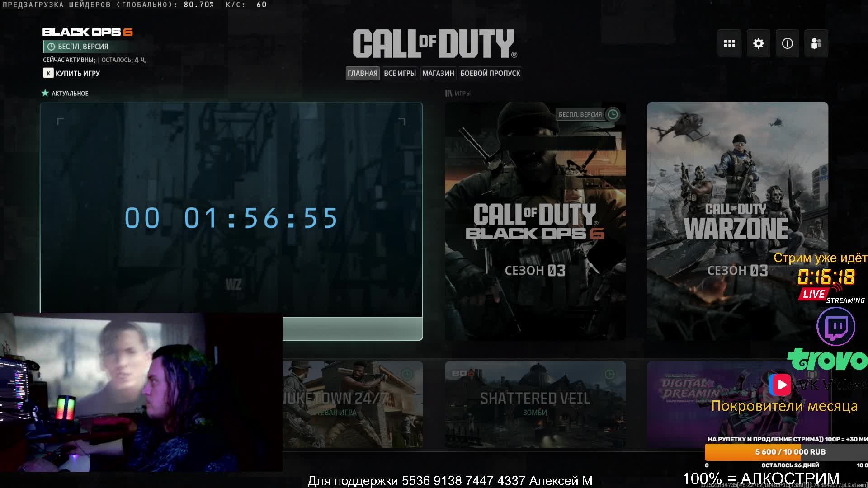Open the БОЕВОЙ ПРОПУСК tab
Image resolution: width=868 pixels, height=488 pixels.
tap(490, 73)
